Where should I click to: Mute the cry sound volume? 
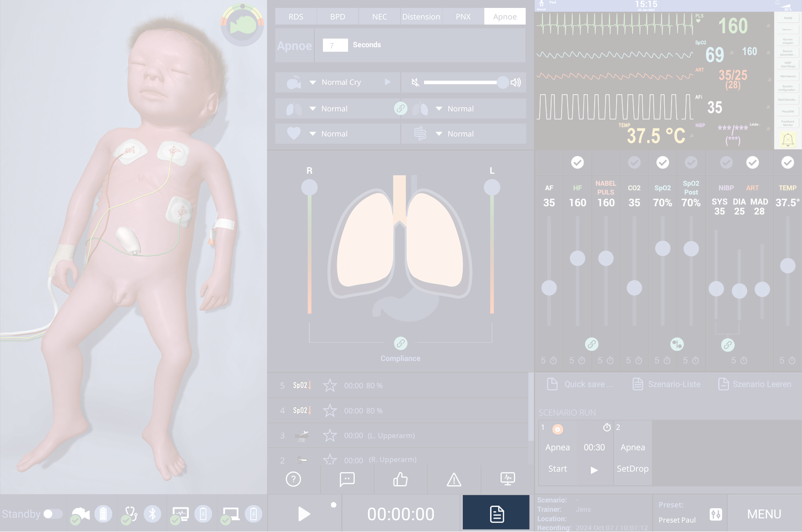[x=415, y=82]
